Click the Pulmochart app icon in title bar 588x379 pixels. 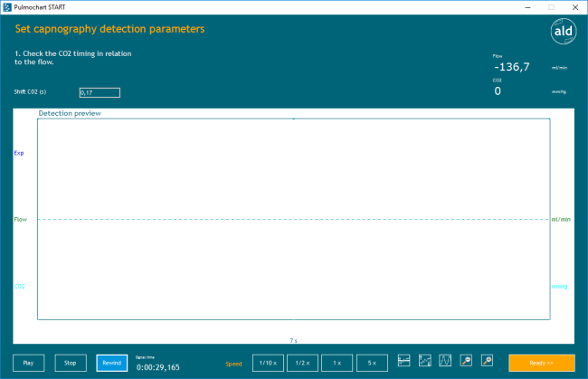(7, 6)
